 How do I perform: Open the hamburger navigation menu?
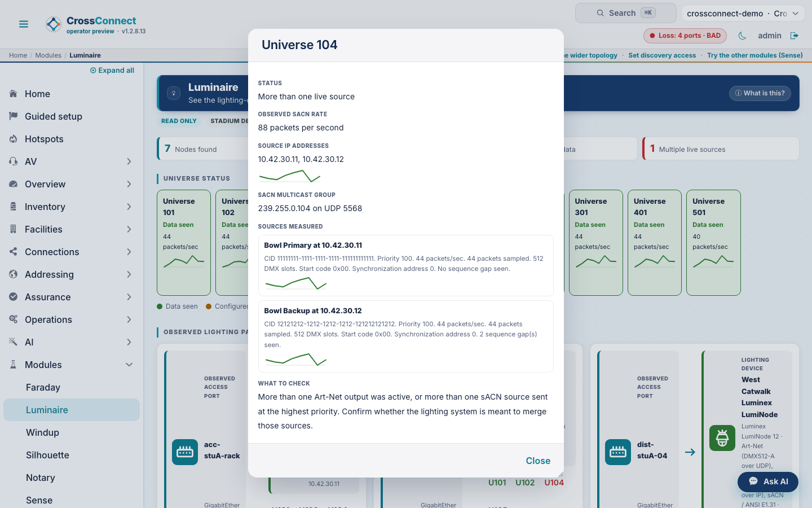click(x=24, y=24)
